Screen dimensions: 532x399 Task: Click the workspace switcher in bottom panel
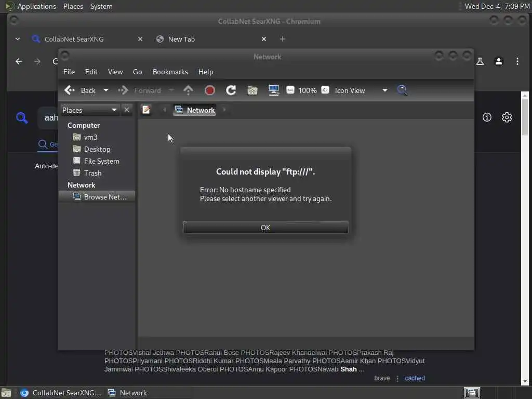(472, 393)
